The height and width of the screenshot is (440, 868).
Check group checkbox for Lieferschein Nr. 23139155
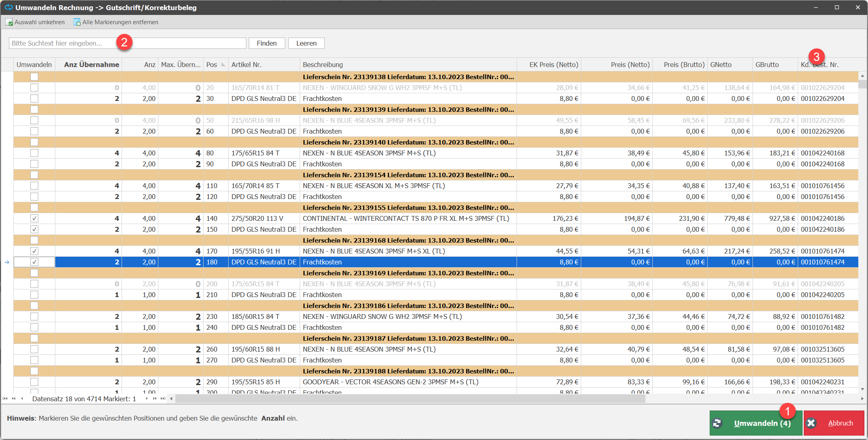34,207
